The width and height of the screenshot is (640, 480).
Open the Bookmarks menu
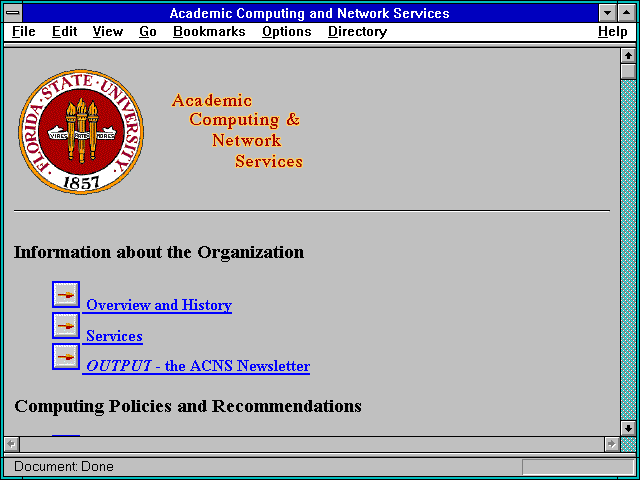tap(209, 32)
